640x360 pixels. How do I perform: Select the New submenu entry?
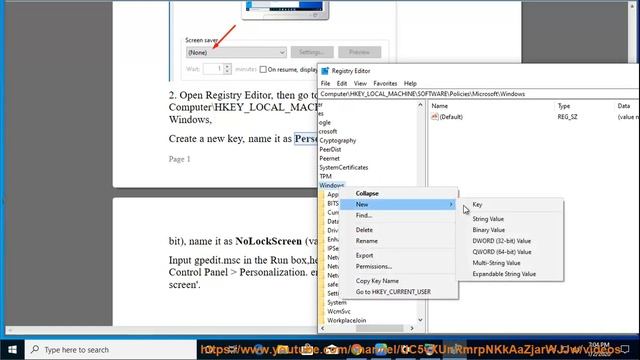[399, 204]
